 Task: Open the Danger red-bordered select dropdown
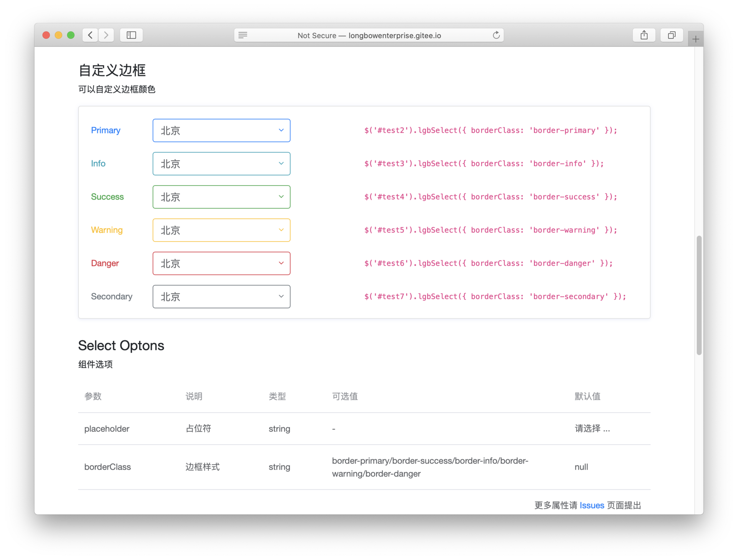coord(221,263)
